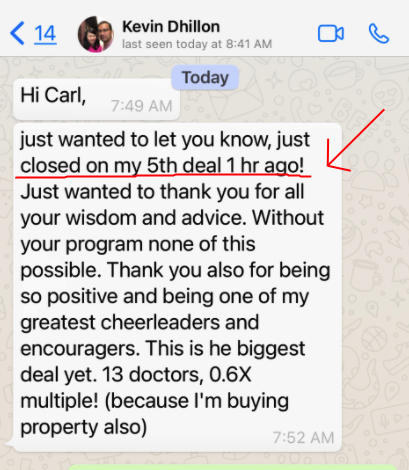Image resolution: width=409 pixels, height=470 pixels.
Task: Open contact info via Kevin Dhillon name
Action: (x=171, y=27)
